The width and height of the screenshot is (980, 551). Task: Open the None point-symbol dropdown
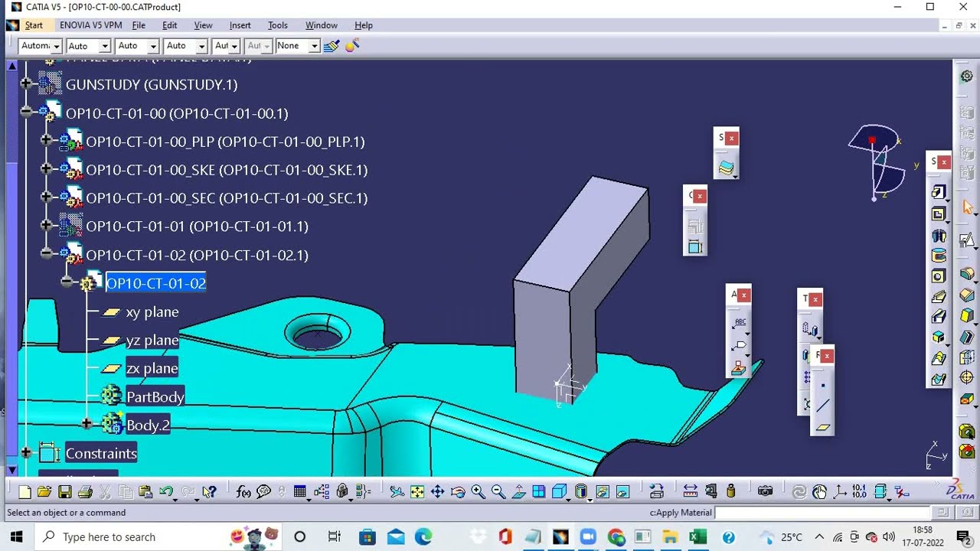coord(314,46)
